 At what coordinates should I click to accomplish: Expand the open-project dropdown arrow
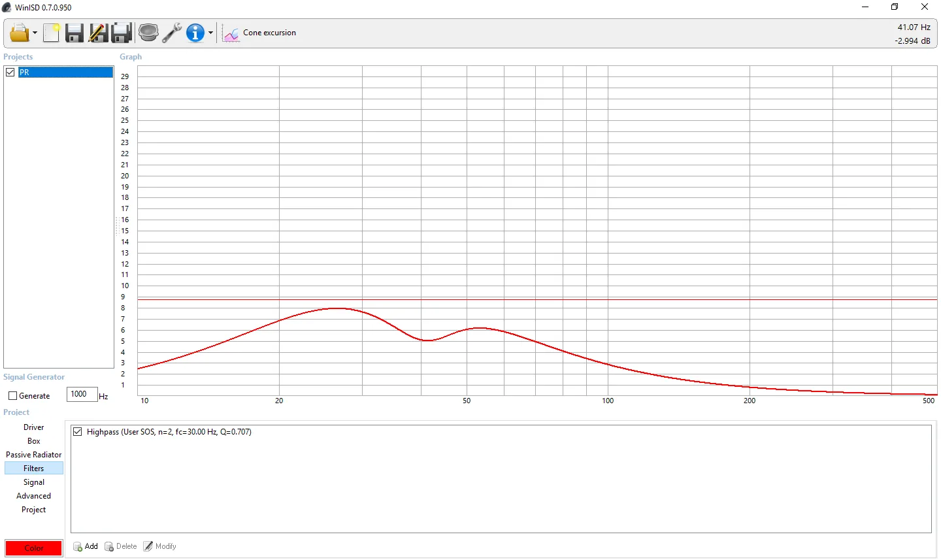(x=35, y=33)
